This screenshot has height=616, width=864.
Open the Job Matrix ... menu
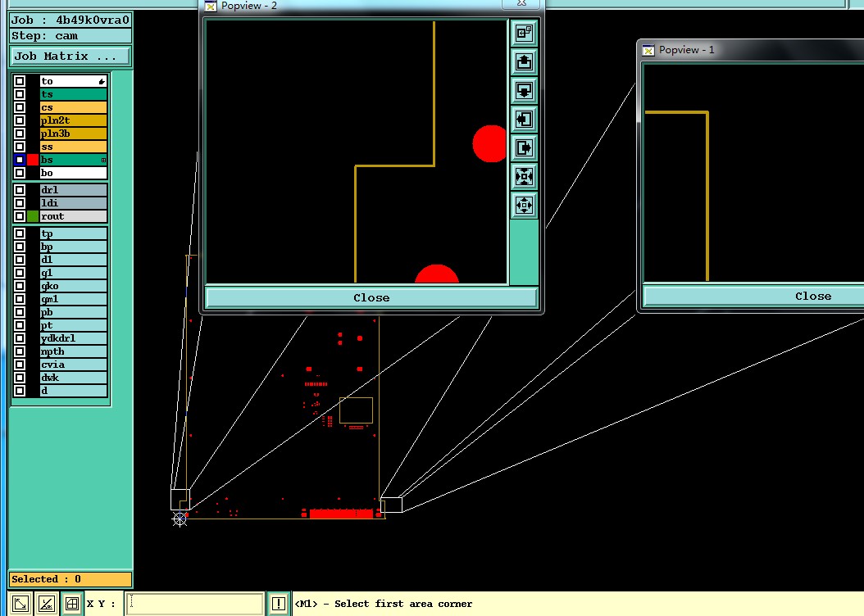70,57
